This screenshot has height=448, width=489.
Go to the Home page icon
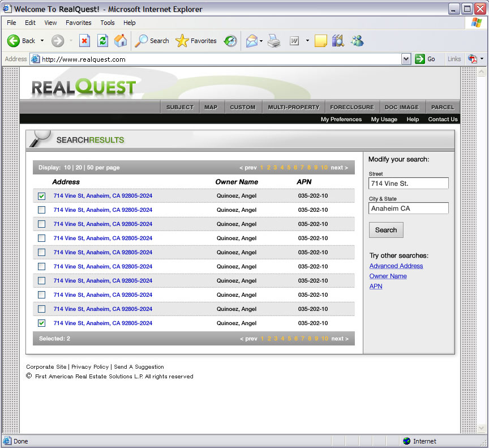(x=121, y=41)
